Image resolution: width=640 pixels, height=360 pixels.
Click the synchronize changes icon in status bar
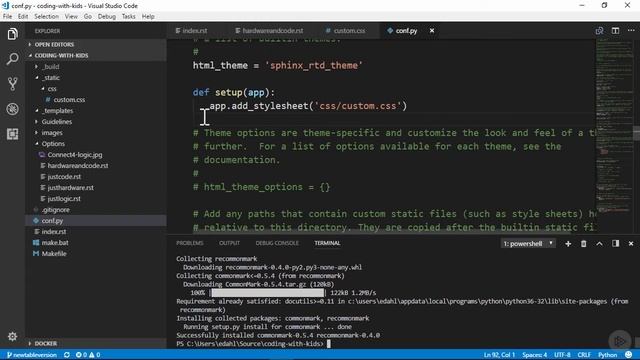[x=67, y=355]
